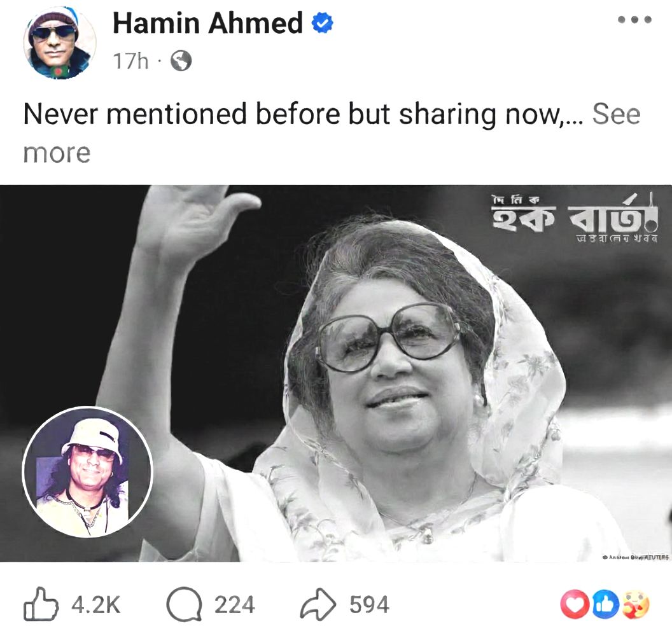Viewport: 672px width, 631px height.
Task: Open Hamin Ahmed's profile name link
Action: [207, 23]
